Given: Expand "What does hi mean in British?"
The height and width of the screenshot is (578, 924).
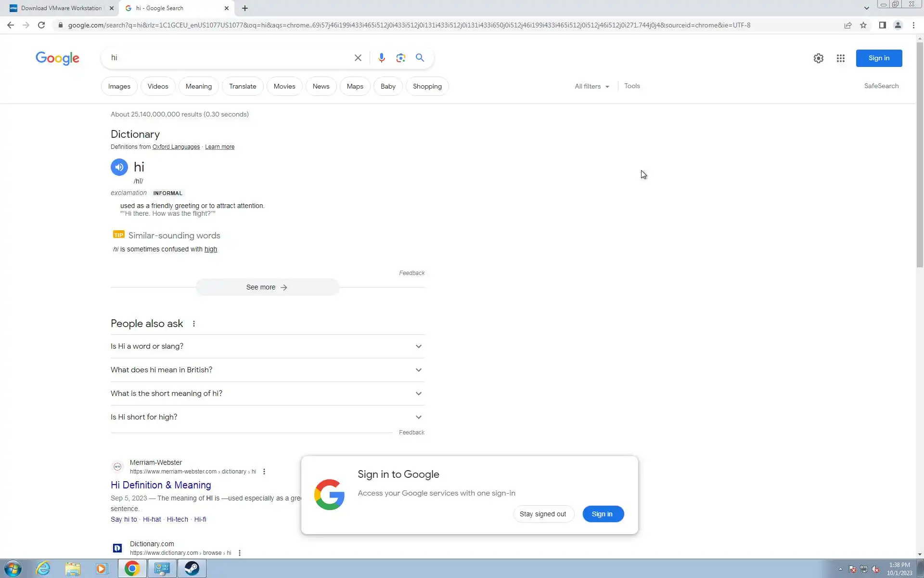Looking at the screenshot, I should (x=267, y=370).
